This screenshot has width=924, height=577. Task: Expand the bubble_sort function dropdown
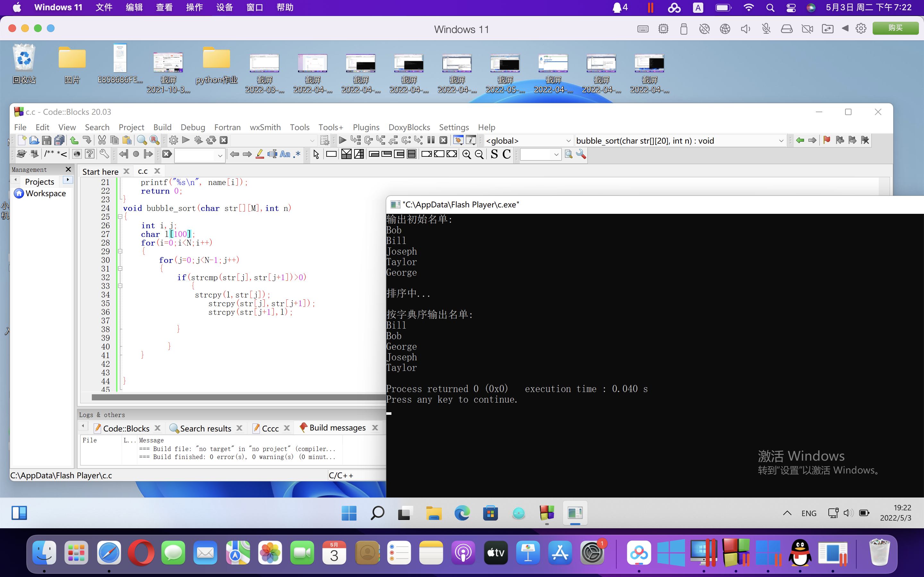click(781, 141)
